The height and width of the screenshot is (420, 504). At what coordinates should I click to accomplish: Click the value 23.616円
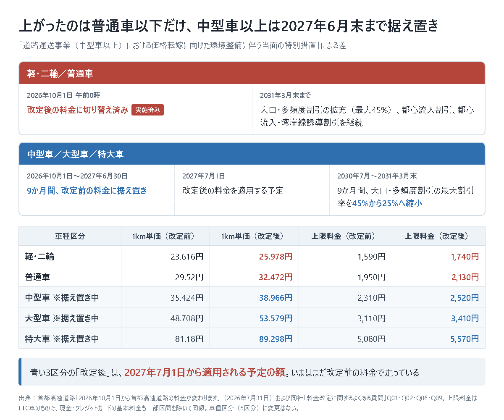187,256
